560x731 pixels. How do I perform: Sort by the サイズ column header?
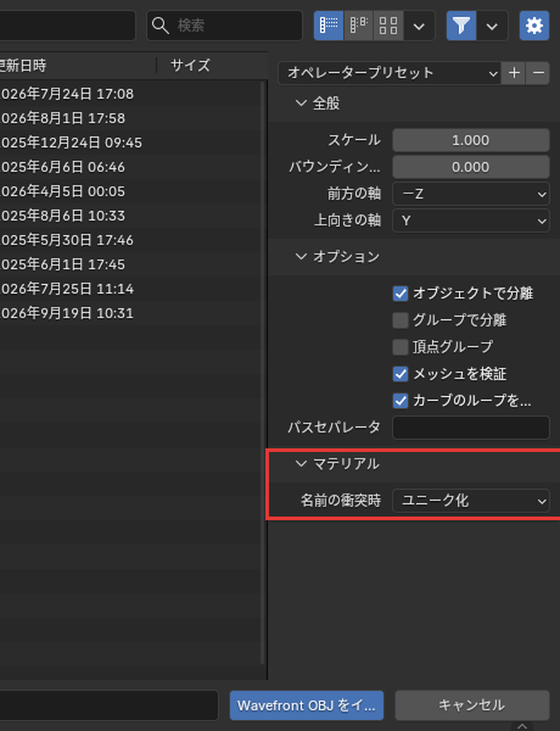pos(212,65)
